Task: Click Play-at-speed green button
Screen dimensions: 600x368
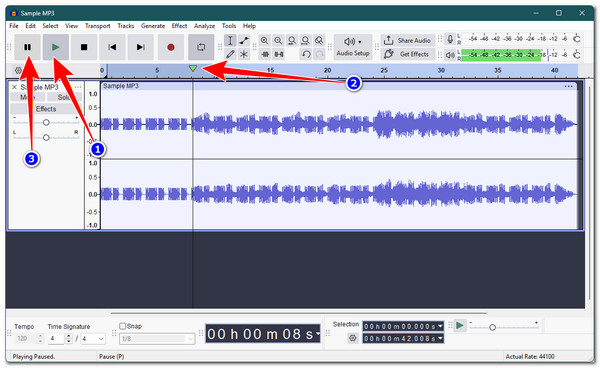Action: (460, 326)
